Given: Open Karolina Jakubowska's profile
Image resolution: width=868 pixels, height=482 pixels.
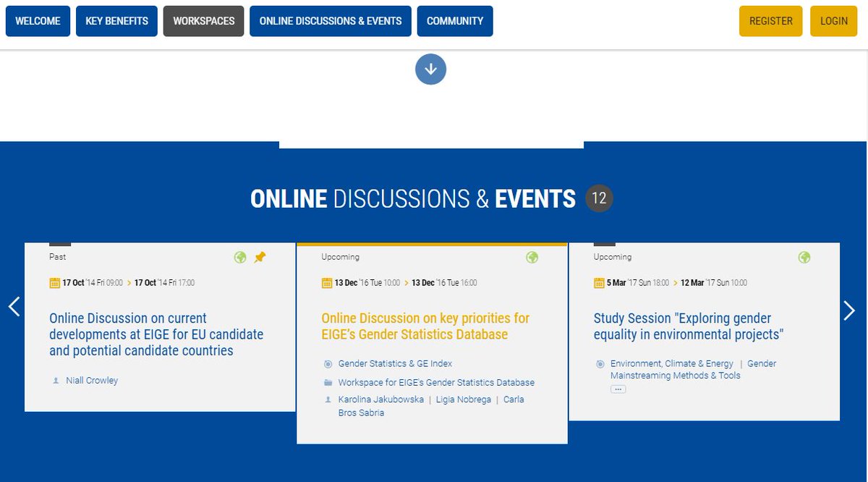Looking at the screenshot, I should pos(381,399).
